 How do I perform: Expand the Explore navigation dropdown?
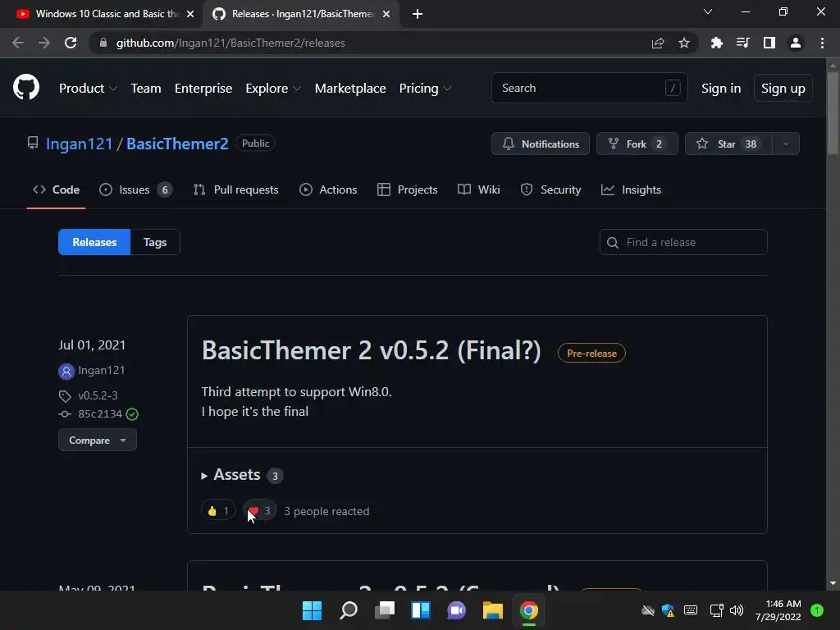point(273,89)
